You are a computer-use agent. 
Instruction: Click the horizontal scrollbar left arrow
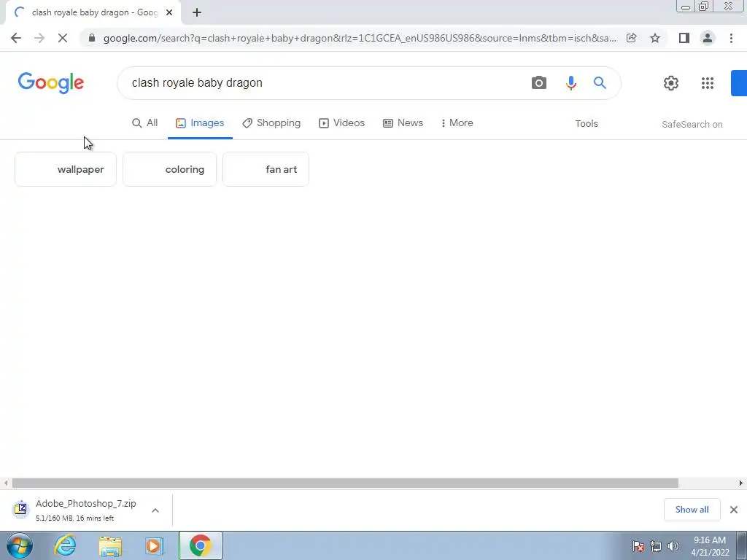[5, 483]
